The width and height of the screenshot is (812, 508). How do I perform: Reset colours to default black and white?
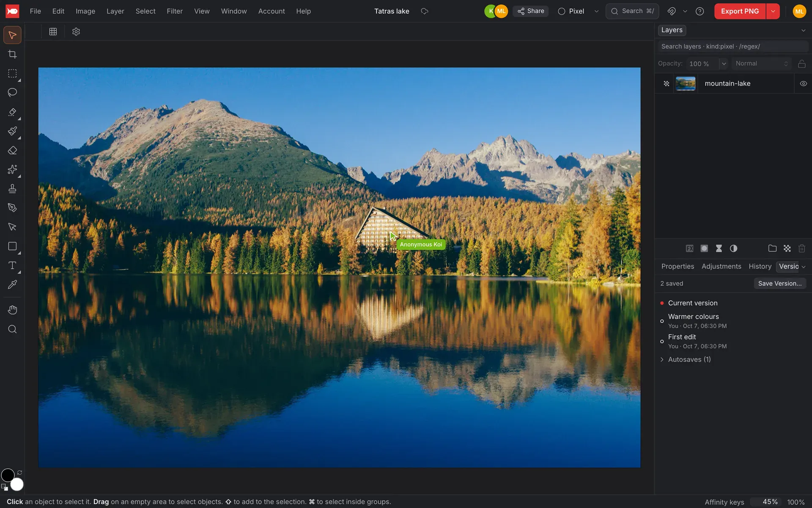click(x=5, y=487)
